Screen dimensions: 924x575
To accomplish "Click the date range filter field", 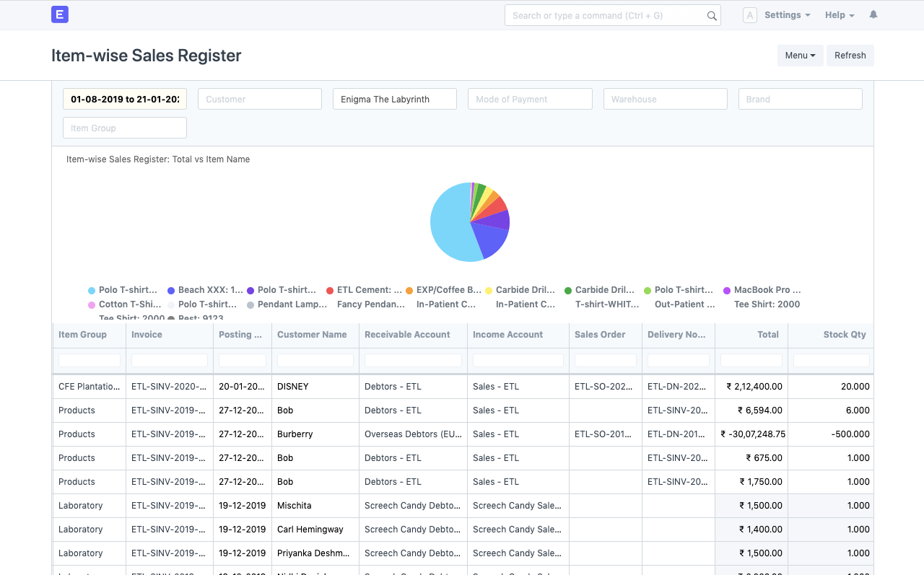I will click(125, 99).
